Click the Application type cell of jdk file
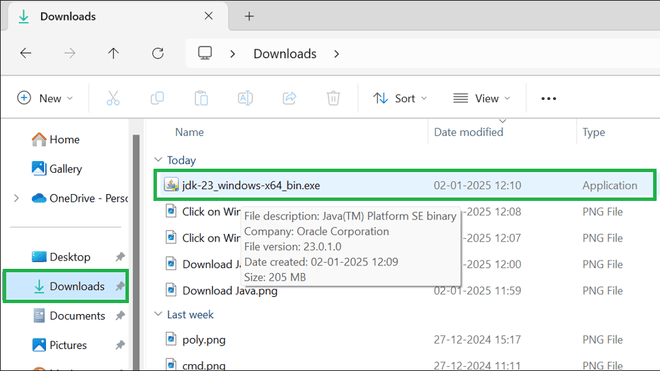 [609, 185]
